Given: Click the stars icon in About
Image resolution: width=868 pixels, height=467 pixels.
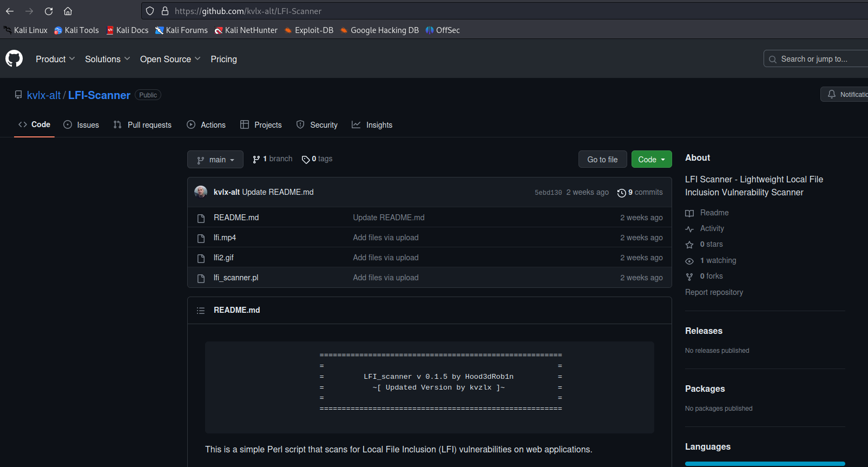Looking at the screenshot, I should coord(689,245).
